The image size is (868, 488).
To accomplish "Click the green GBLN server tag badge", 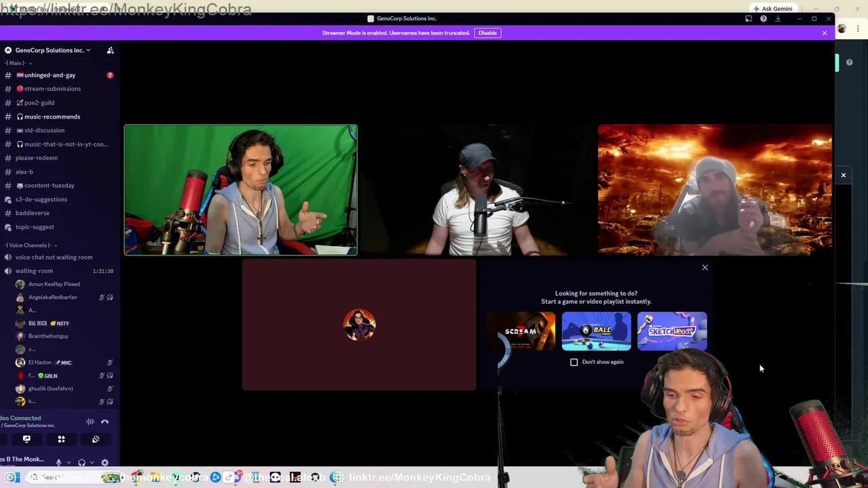I will [47, 375].
